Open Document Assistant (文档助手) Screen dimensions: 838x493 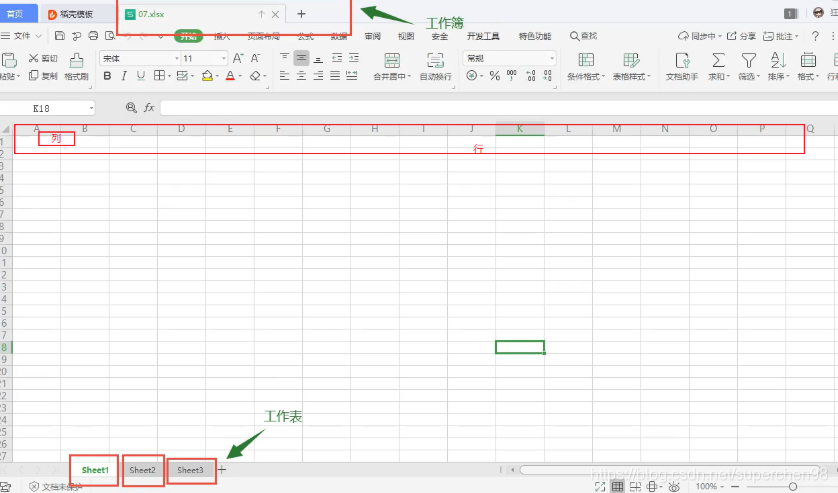coord(682,66)
